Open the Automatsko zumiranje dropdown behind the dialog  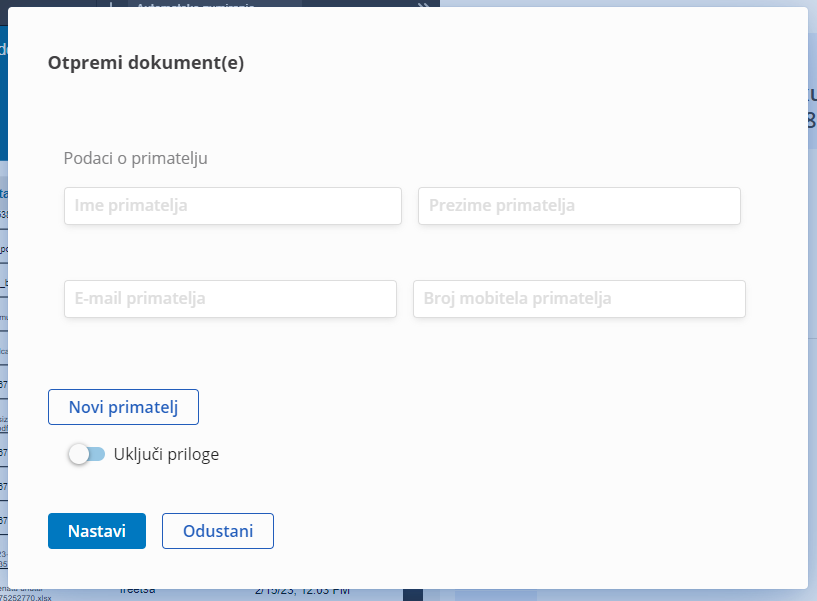point(195,4)
